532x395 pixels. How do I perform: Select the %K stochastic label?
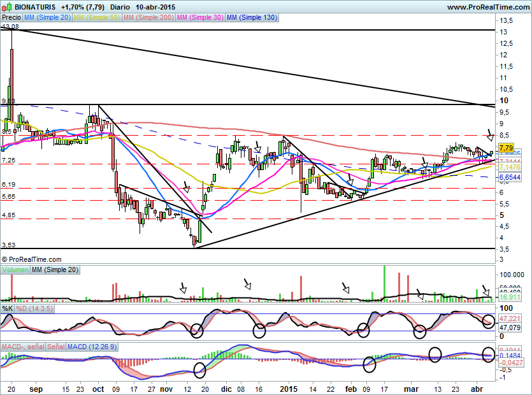(x=8, y=309)
